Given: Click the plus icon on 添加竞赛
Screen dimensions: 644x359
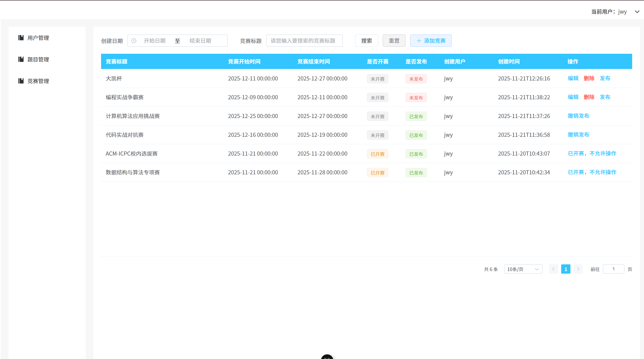Looking at the screenshot, I should click(x=419, y=41).
